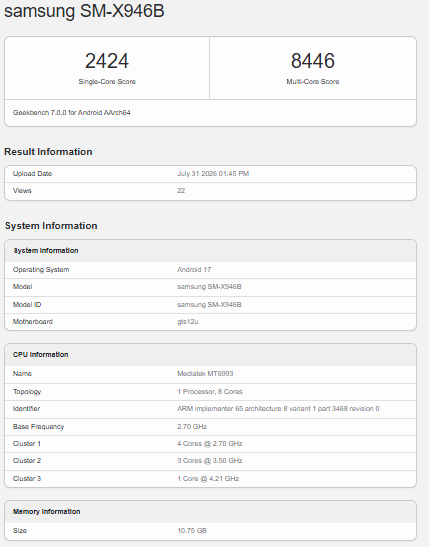Click Geekbench 7.0.0 for Android AArch64 text
Image resolution: width=429 pixels, height=547 pixels.
[x=72, y=113]
